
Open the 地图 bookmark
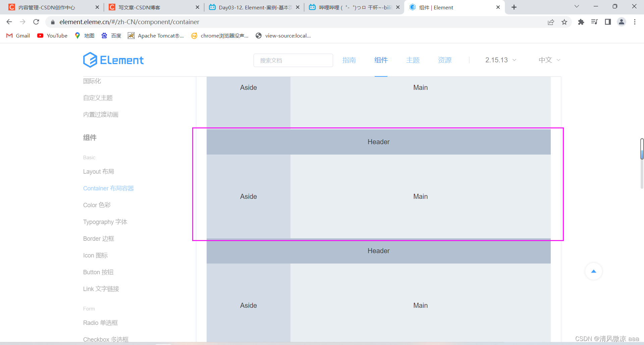pos(85,36)
